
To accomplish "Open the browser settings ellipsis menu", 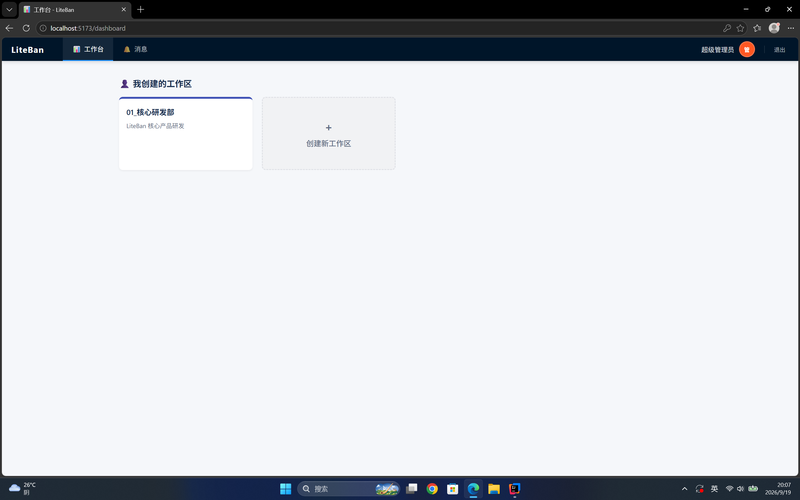I will [x=791, y=28].
